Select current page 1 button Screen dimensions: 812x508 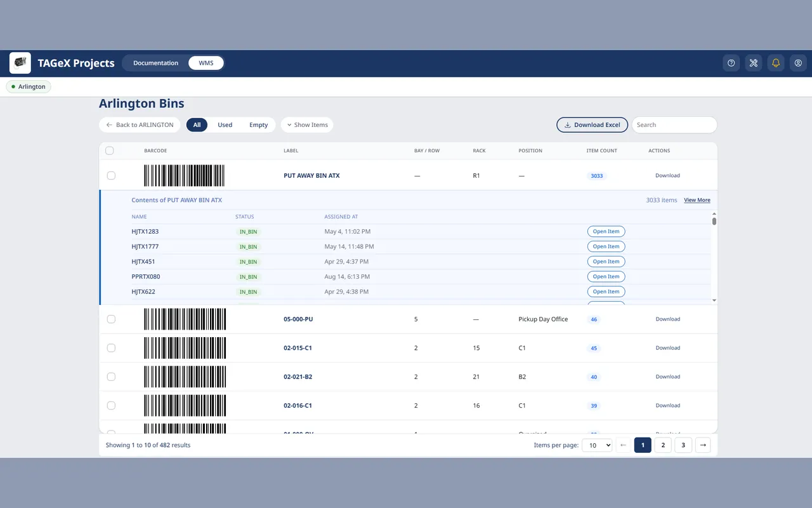(643, 445)
